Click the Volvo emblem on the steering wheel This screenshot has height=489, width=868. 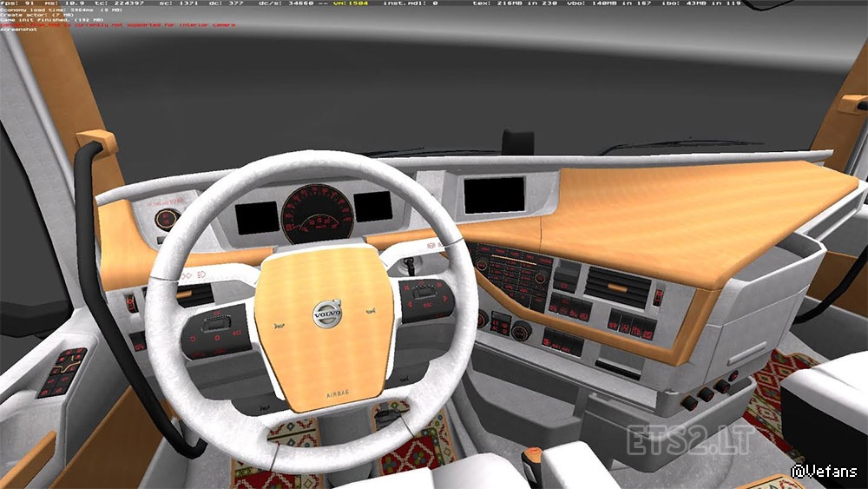coord(327,314)
